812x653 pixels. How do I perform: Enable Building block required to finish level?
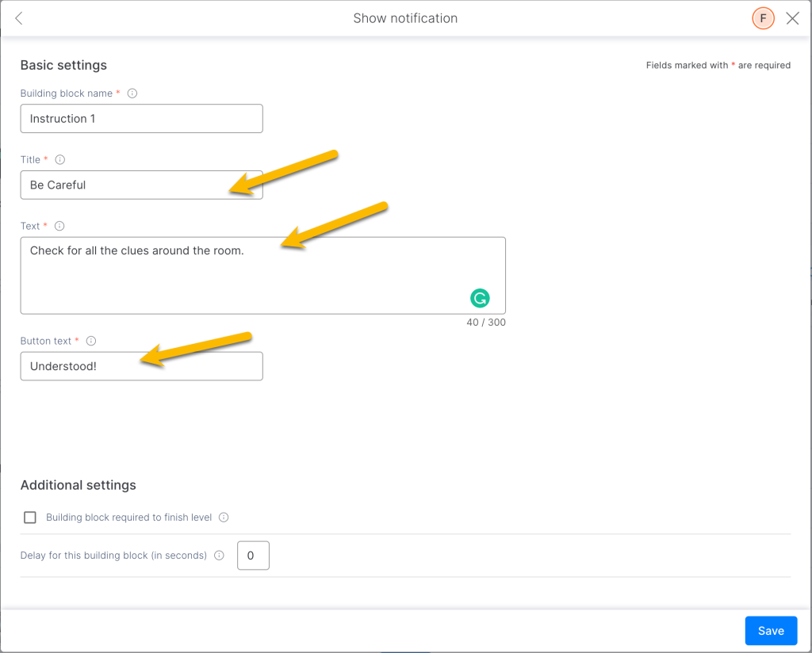pyautogui.click(x=30, y=517)
